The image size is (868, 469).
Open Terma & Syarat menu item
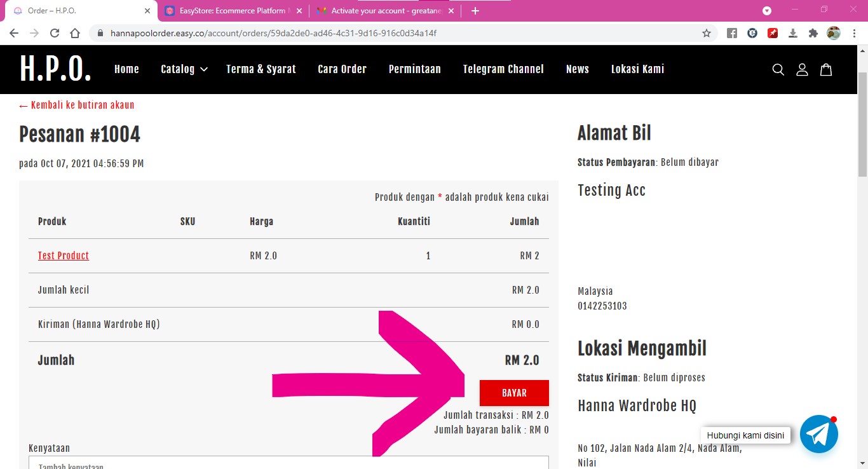(x=261, y=69)
